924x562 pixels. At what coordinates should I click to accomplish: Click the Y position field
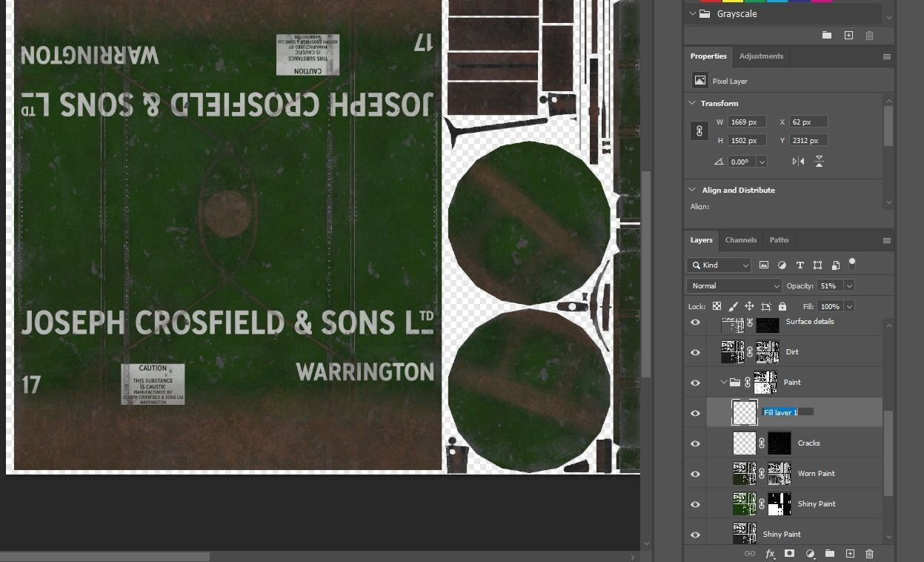(x=808, y=140)
